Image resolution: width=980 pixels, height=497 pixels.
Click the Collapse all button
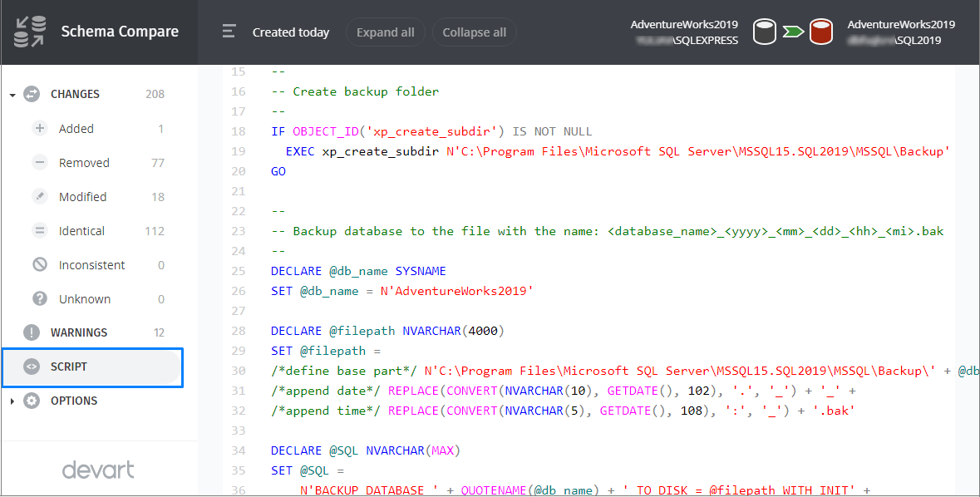(474, 32)
